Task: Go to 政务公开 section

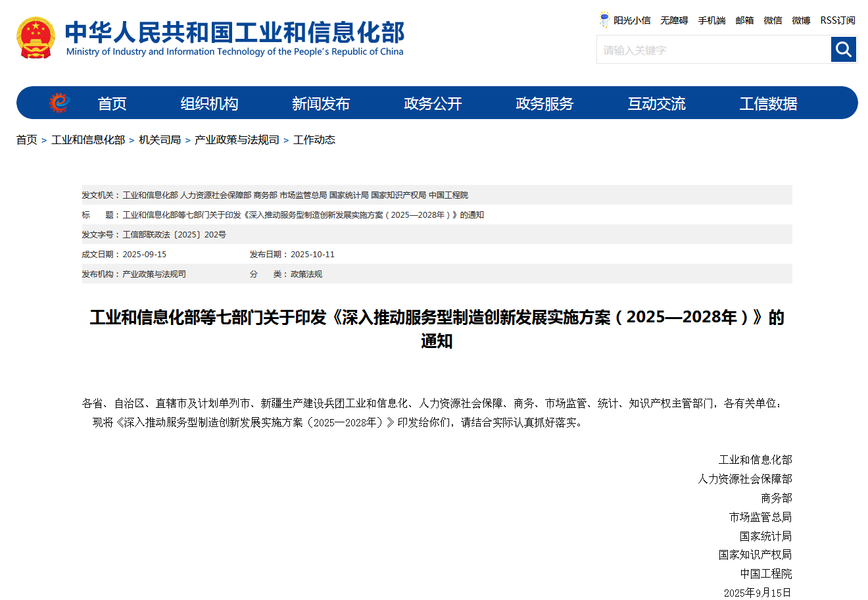Action: (x=433, y=103)
